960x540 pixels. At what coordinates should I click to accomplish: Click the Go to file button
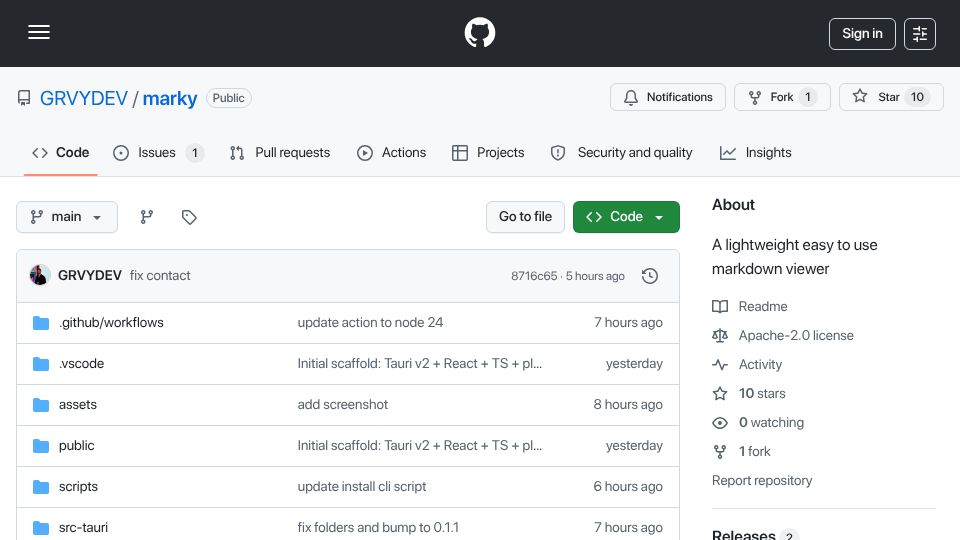pos(525,217)
